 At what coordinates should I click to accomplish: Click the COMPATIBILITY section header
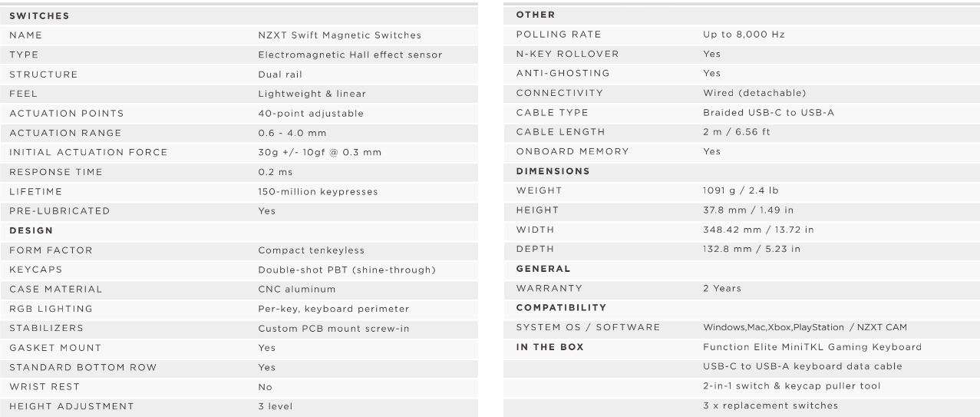point(561,308)
